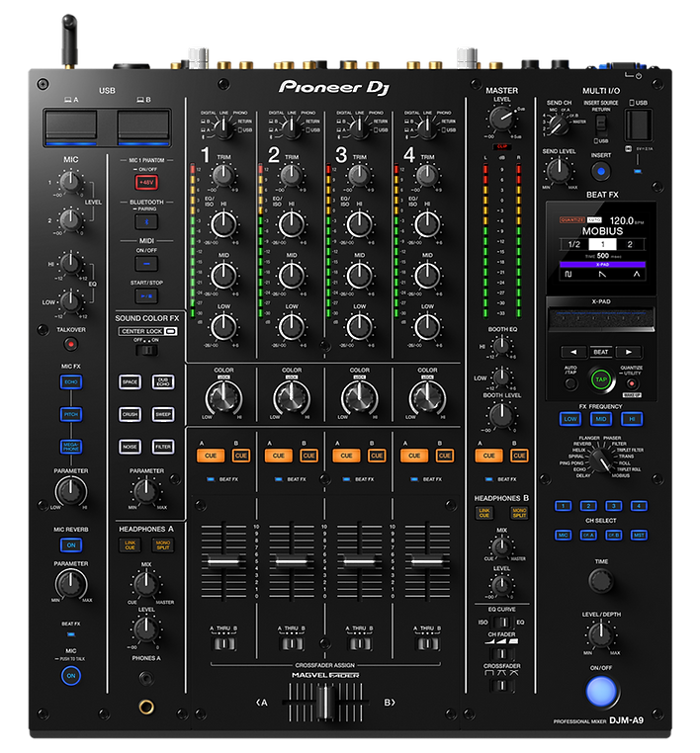This screenshot has height=753, width=700.
Task: Toggle Headphones A MONO SPLIT
Action: [x=163, y=544]
